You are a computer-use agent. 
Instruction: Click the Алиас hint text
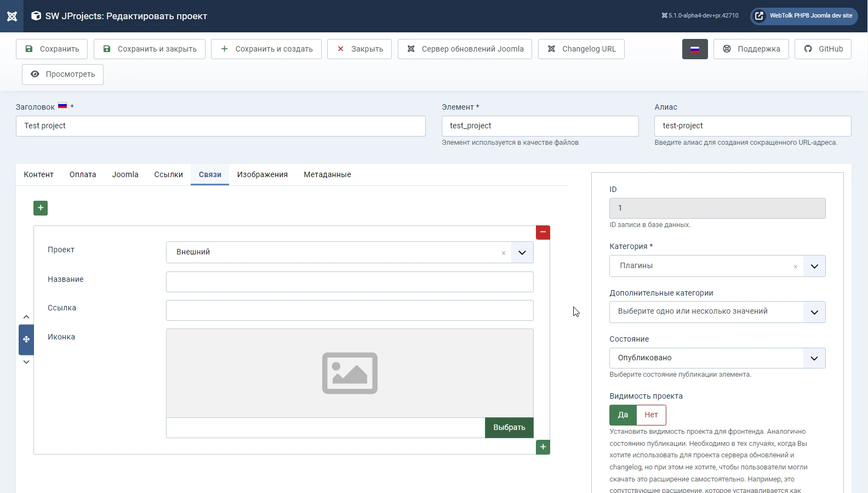(x=746, y=143)
